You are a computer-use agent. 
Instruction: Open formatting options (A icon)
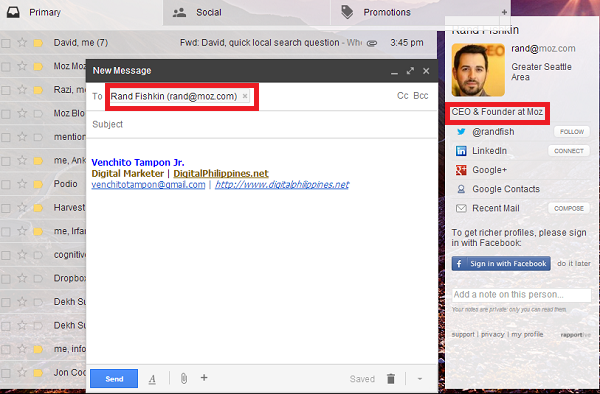tap(152, 379)
